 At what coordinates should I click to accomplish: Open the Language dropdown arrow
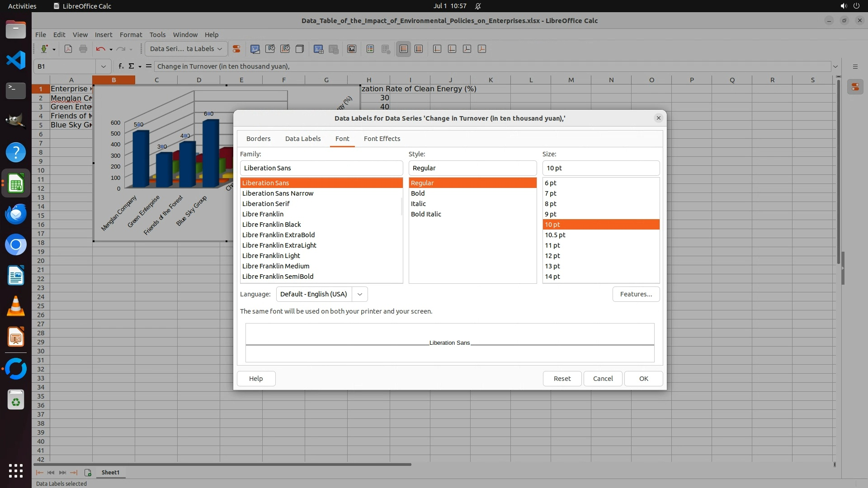(x=360, y=294)
